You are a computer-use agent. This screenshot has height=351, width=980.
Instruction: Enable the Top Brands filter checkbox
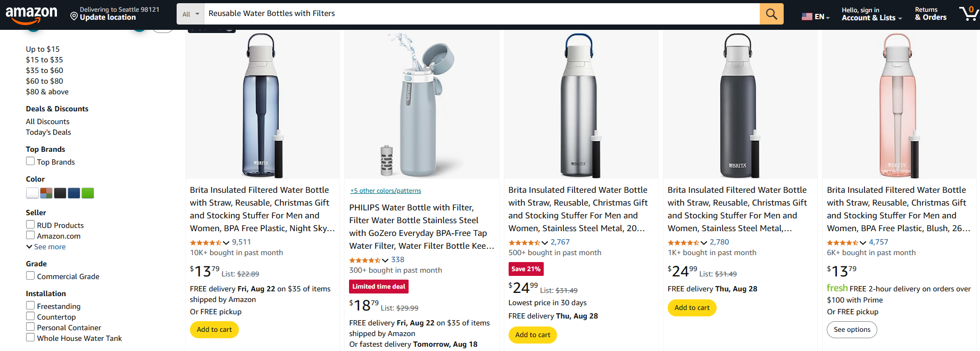pos(30,161)
